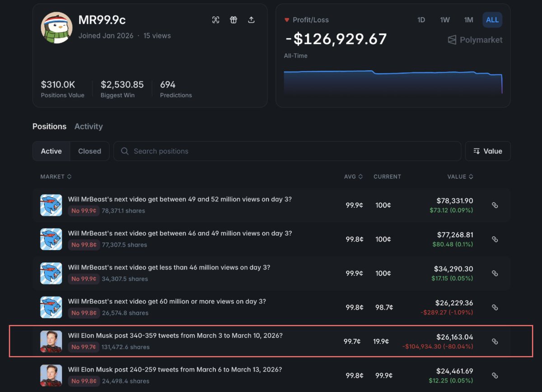The width and height of the screenshot is (542, 392).
Task: Click the $310.0K Positions Value stat
Action: click(x=62, y=89)
